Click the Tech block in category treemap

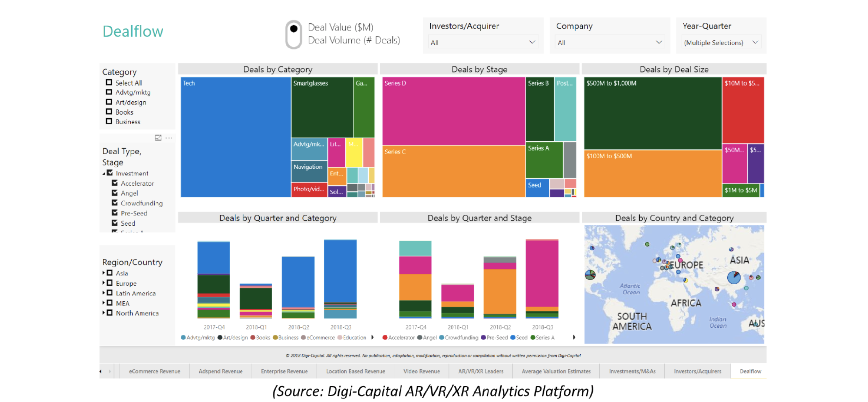tap(235, 137)
